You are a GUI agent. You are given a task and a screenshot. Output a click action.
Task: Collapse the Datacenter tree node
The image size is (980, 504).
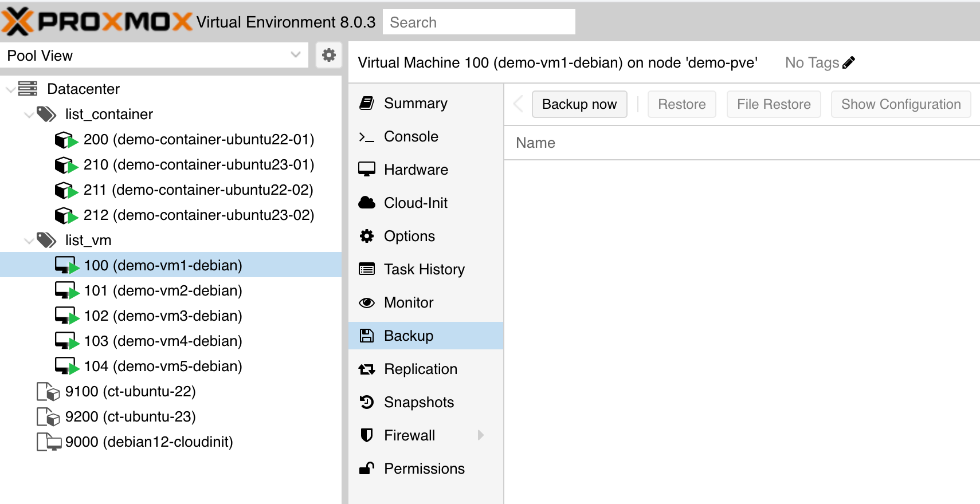(10, 89)
